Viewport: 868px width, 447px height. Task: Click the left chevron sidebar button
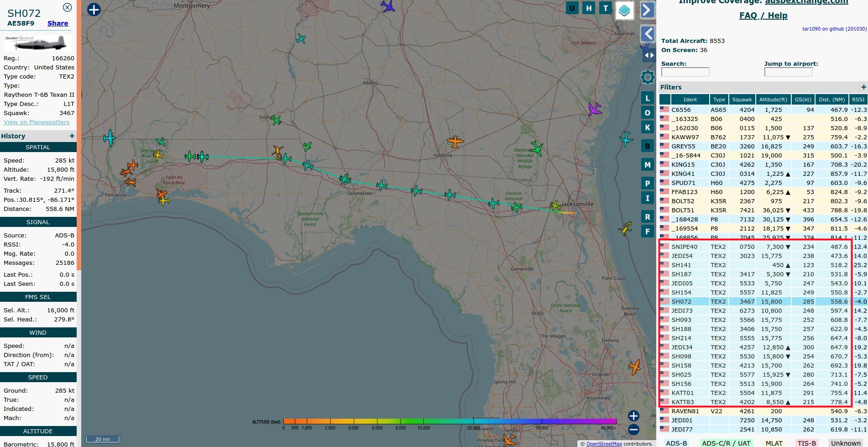(x=648, y=33)
